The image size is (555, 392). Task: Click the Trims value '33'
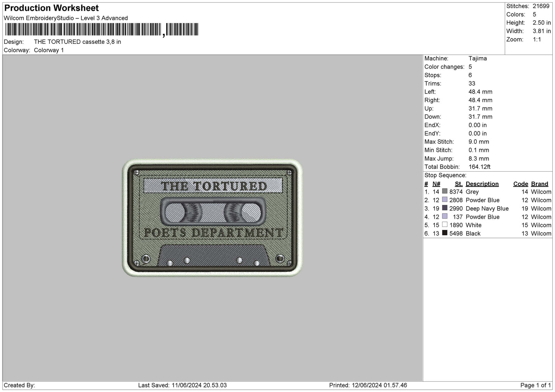point(472,83)
